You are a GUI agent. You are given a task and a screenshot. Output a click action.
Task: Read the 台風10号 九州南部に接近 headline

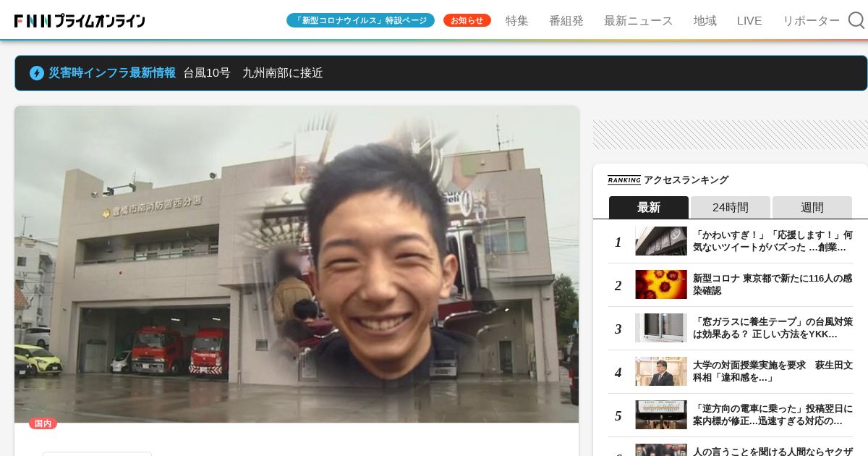pyautogui.click(x=253, y=73)
